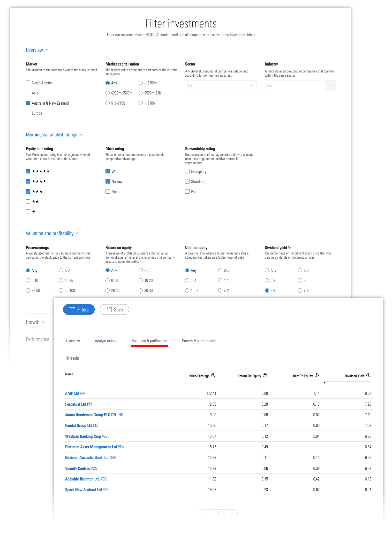Switch to the Overview results tab
The height and width of the screenshot is (539, 392).
[73, 341]
